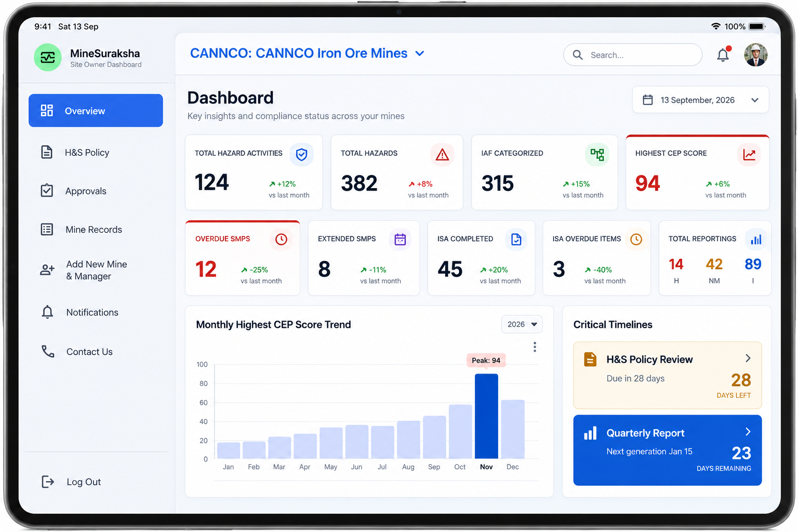Viewport: 798px width, 532px height.
Task: Open Add New Mine & Manager
Action: point(96,270)
